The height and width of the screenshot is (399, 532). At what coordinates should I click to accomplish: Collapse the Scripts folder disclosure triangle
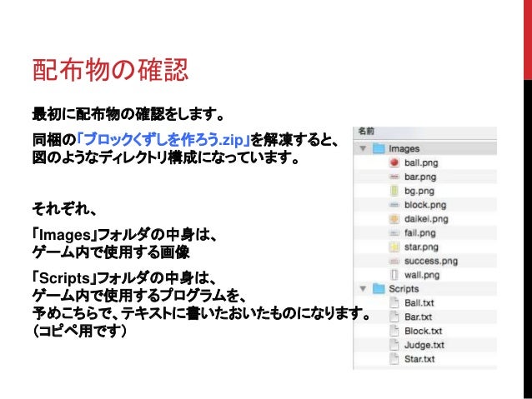point(363,289)
